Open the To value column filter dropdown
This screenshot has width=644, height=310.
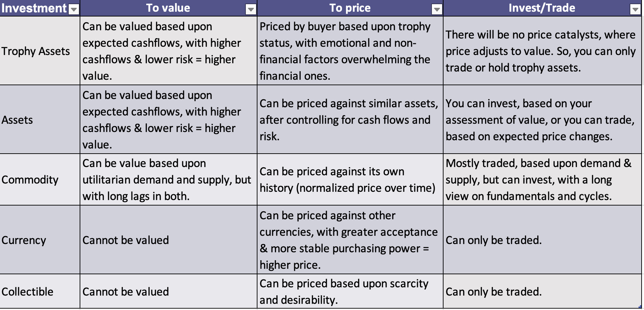[x=251, y=10]
